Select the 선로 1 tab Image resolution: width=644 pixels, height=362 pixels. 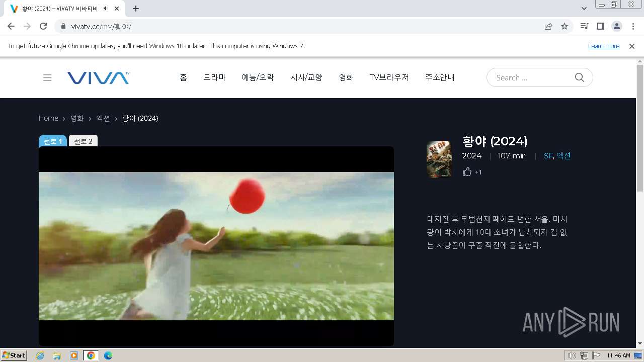pyautogui.click(x=53, y=141)
